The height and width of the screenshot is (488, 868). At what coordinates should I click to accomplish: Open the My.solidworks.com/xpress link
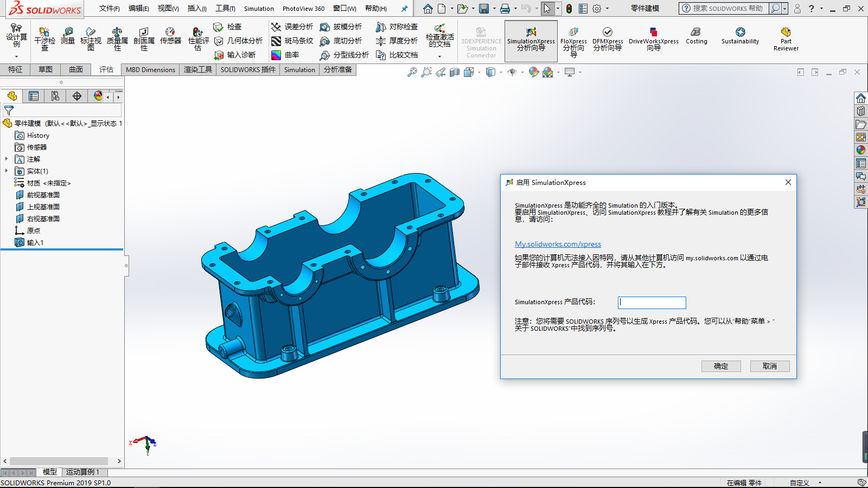pyautogui.click(x=558, y=244)
